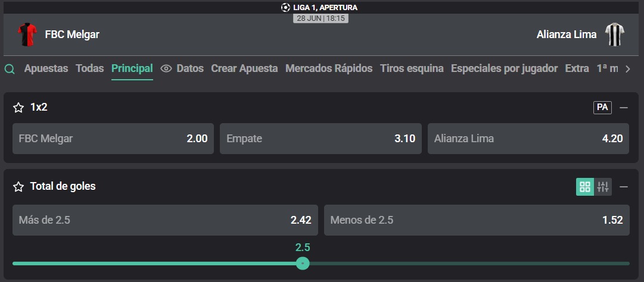Favorite the 1x2 market star
This screenshot has width=644, height=282.
(18, 108)
